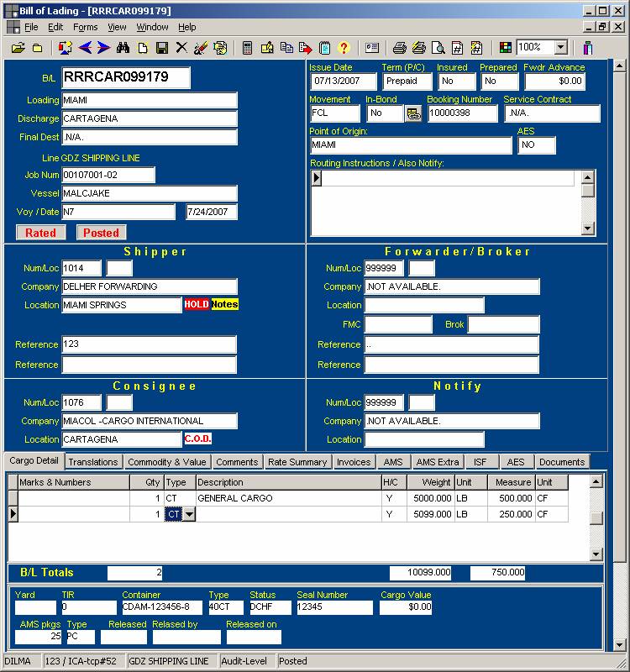Click the Container field CDAM-123456-8

162,607
